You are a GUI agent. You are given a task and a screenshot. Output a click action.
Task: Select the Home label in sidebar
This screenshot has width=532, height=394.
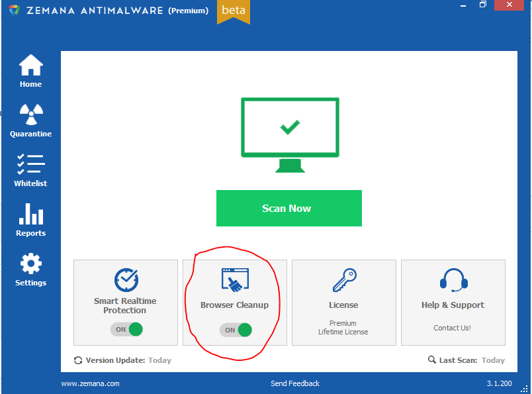[x=30, y=84]
